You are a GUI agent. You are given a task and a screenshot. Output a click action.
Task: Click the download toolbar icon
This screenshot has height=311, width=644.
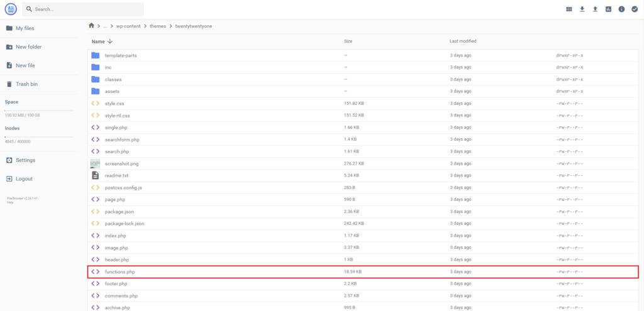pyautogui.click(x=582, y=9)
